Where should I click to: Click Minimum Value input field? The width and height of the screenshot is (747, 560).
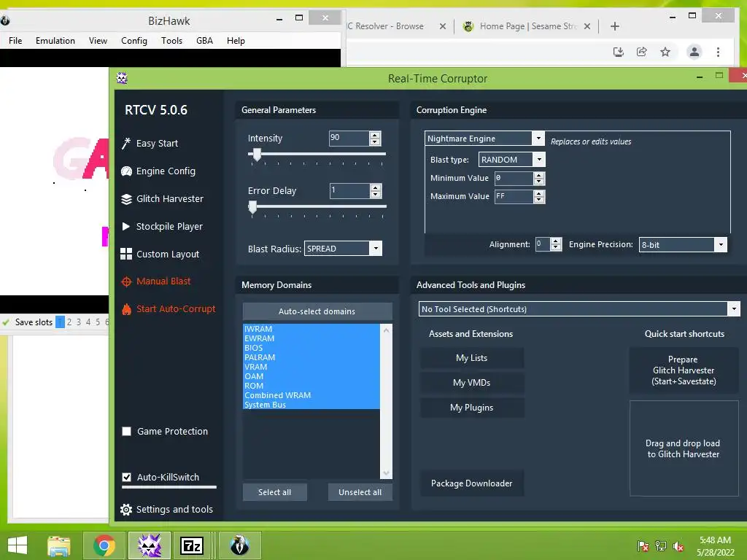514,178
